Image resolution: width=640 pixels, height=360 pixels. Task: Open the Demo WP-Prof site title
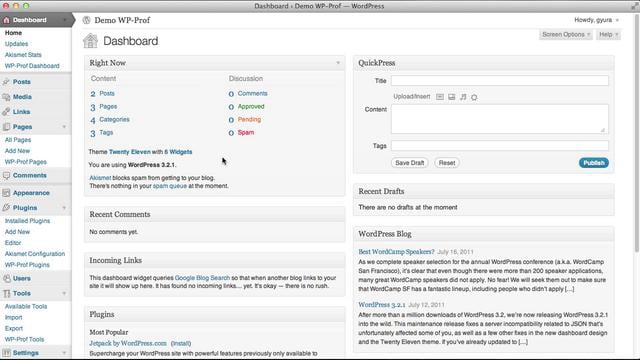[122, 20]
